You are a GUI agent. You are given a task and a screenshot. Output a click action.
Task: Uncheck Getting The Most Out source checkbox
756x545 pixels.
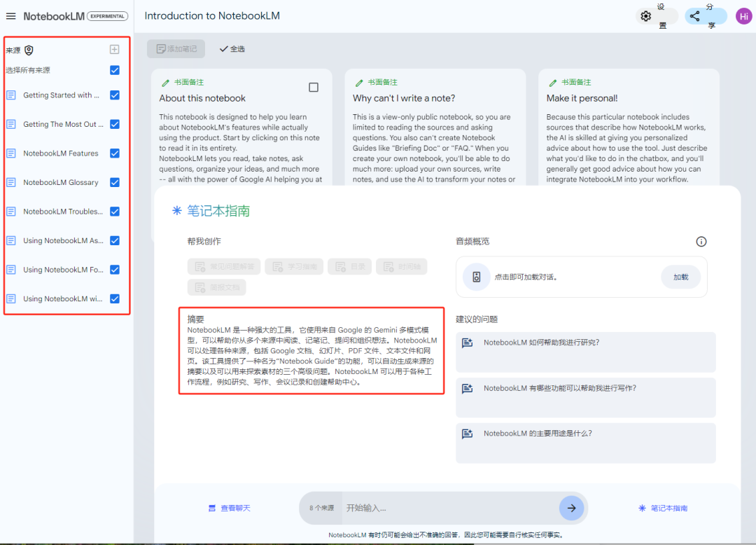tap(115, 124)
